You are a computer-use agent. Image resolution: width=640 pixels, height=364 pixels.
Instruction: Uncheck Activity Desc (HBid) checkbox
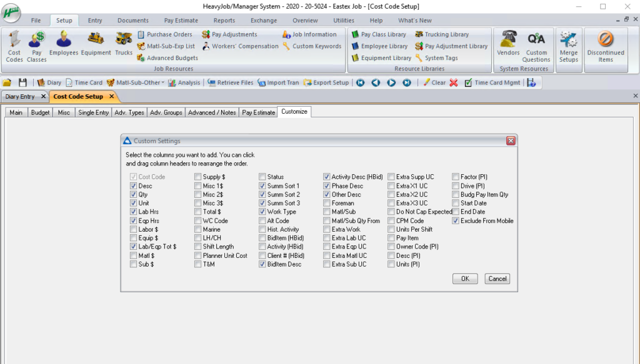point(326,177)
